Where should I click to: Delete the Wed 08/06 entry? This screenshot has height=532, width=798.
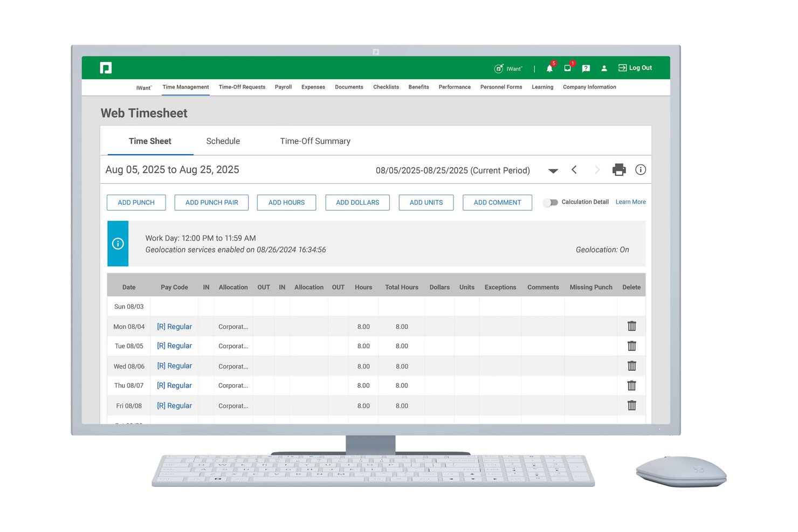[x=632, y=366]
